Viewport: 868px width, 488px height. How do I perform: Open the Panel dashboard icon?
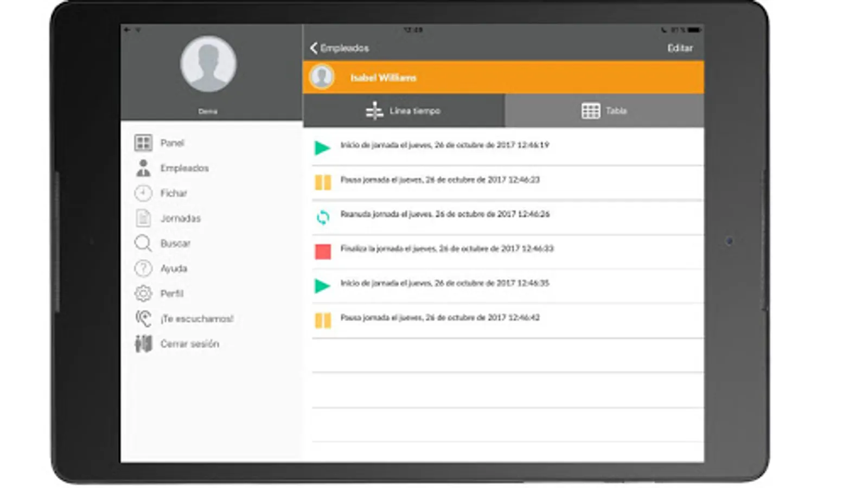[x=143, y=143]
